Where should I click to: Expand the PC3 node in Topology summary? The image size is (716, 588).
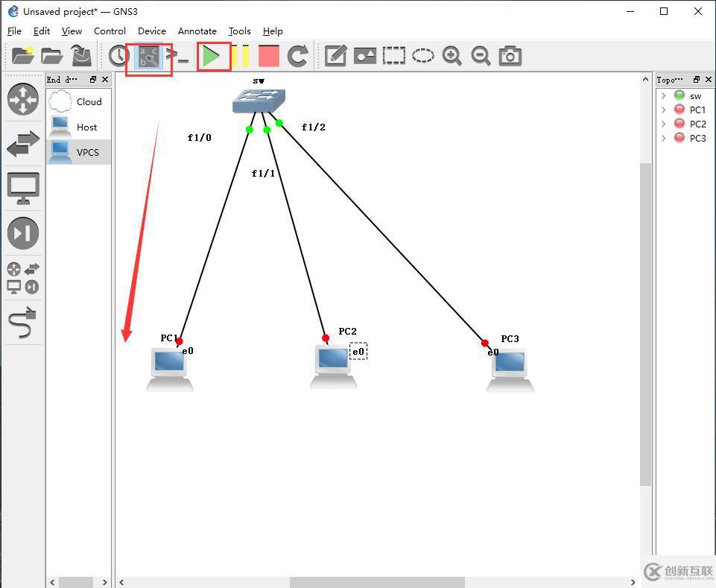click(664, 138)
